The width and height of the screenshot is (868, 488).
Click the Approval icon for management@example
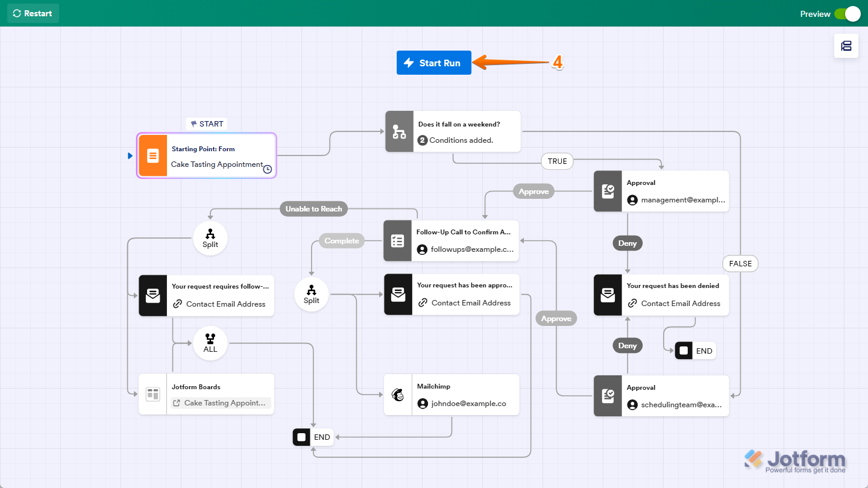(x=608, y=191)
